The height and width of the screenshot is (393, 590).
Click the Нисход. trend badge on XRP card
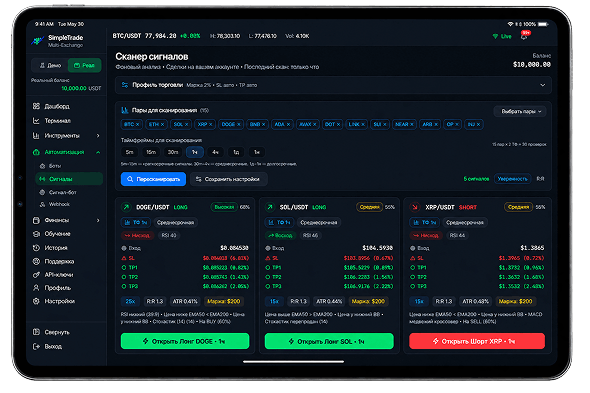426,236
